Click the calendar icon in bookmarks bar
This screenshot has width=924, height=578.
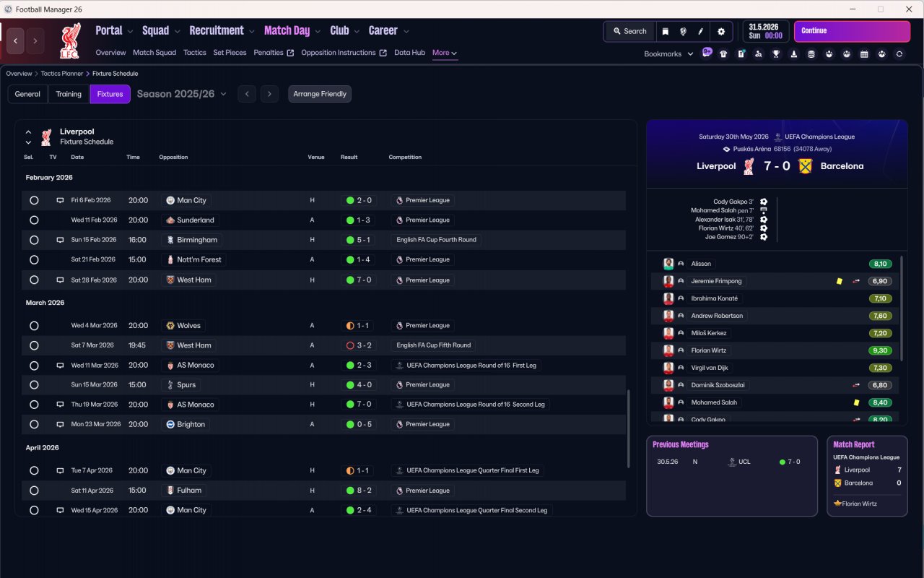point(864,53)
